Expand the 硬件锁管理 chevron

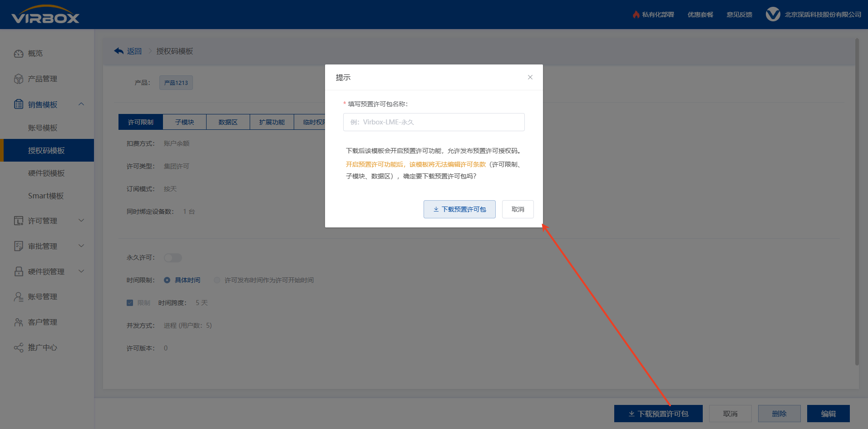click(x=81, y=271)
